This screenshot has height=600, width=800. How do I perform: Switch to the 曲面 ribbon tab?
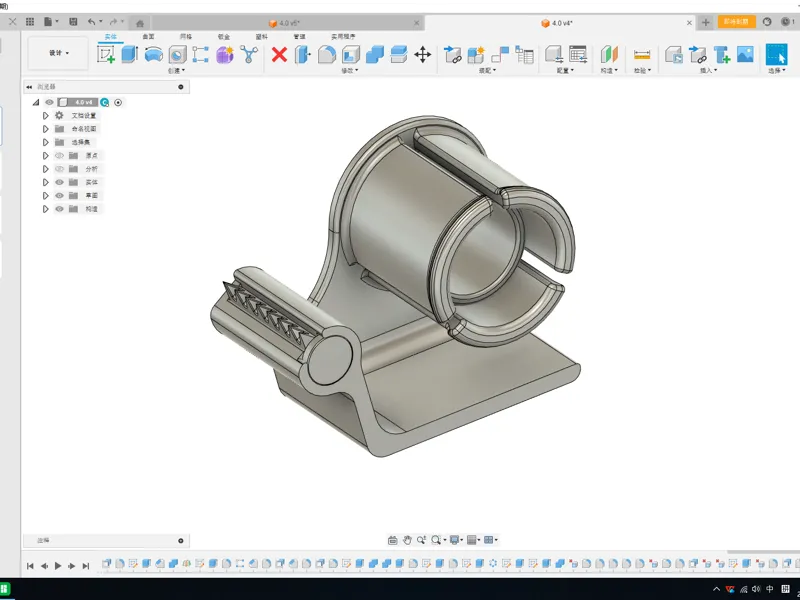(x=148, y=37)
